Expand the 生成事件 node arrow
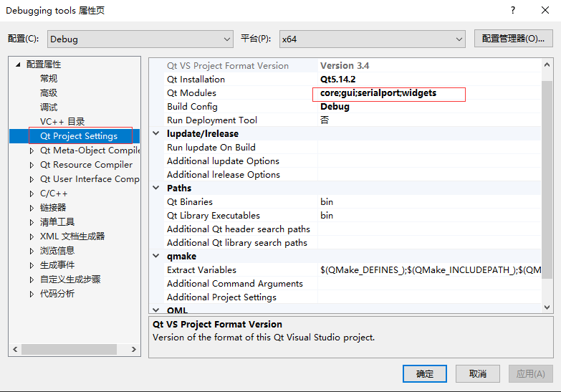The width and height of the screenshot is (561, 392). pyautogui.click(x=32, y=265)
